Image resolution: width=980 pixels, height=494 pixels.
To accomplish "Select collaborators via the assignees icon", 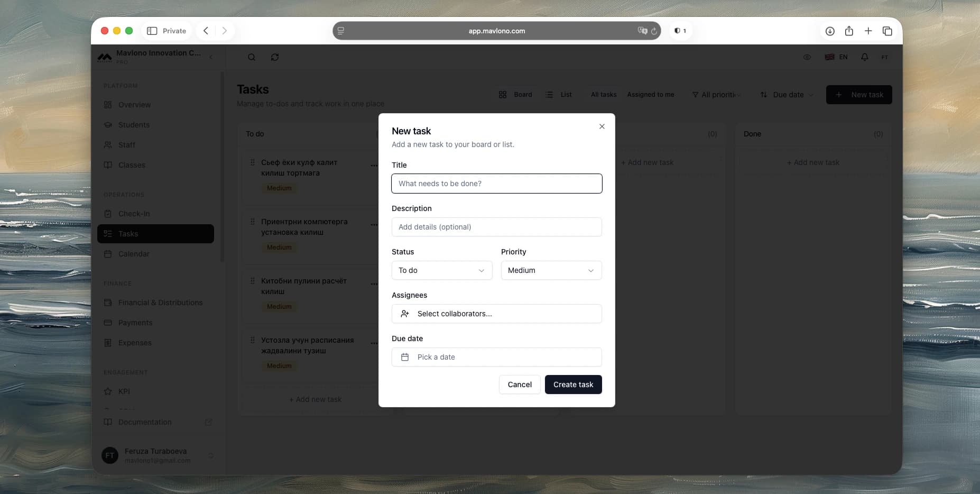I will pyautogui.click(x=405, y=314).
